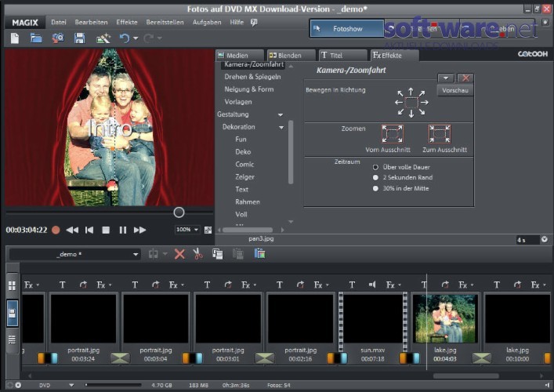Click the fade transition after sun.mxv
Viewport: 554px width, 392px height.
point(410,358)
